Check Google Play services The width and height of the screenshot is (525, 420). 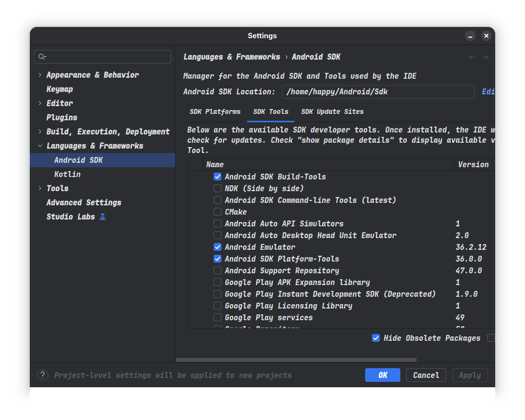tap(218, 317)
